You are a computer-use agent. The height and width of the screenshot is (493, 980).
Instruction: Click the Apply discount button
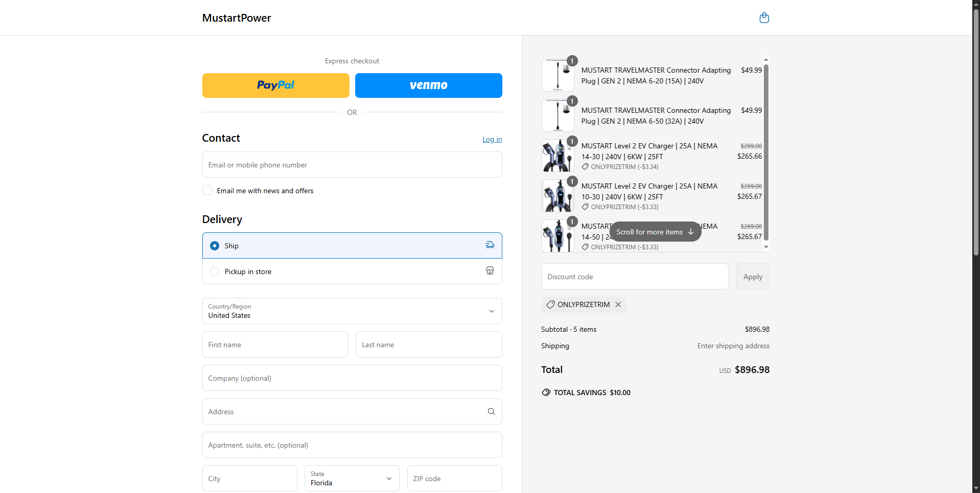pyautogui.click(x=753, y=277)
